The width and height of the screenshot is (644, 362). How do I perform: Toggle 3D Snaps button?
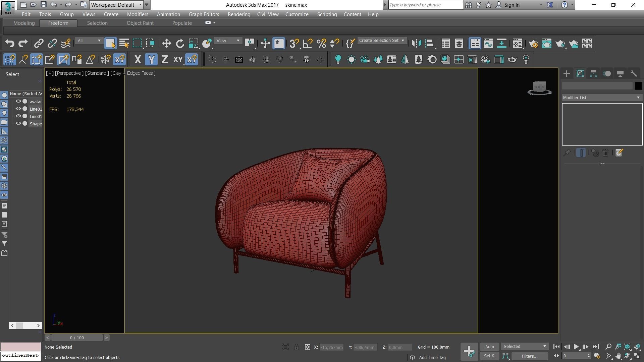294,44
